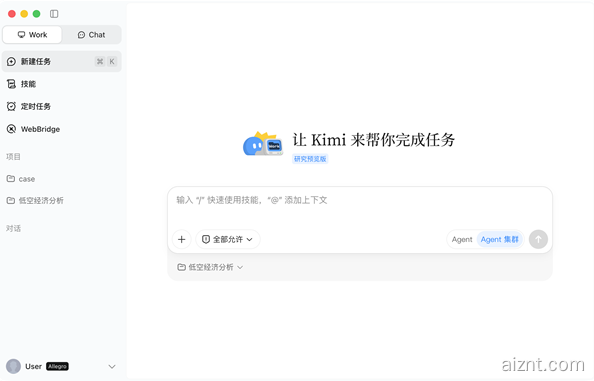The image size is (594, 381).
Task: Click the 项目 section header
Action: click(x=13, y=156)
